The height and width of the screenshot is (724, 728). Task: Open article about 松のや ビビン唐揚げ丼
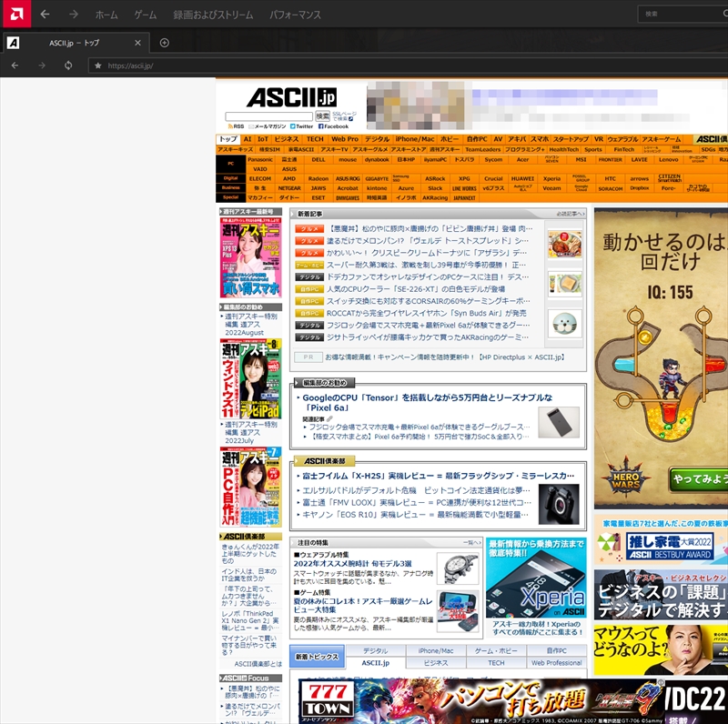430,228
